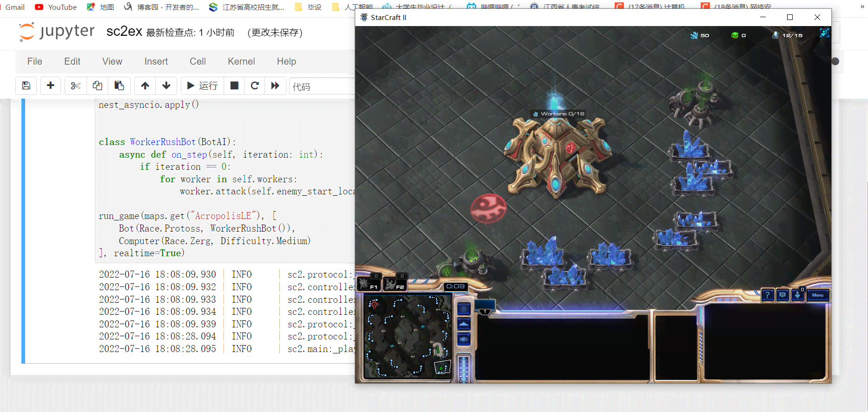The width and height of the screenshot is (868, 412).
Task: Paste cells below using the clipboard icon
Action: (119, 86)
